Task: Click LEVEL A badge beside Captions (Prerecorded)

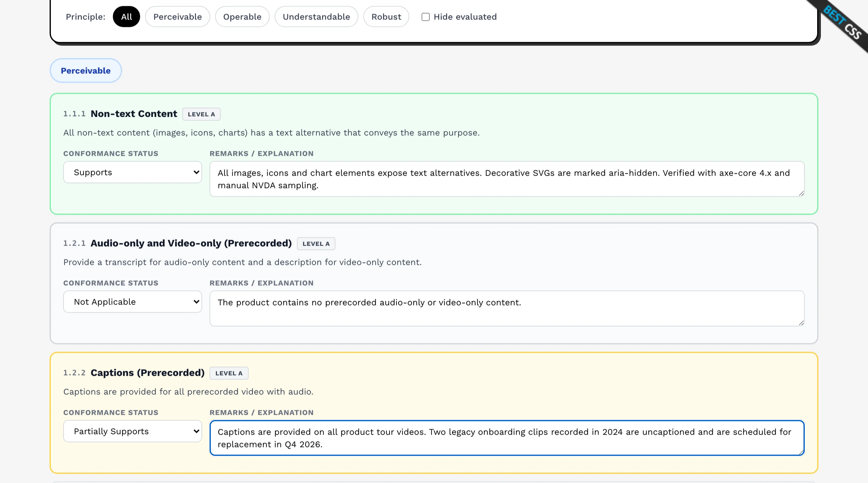Action: 229,373
